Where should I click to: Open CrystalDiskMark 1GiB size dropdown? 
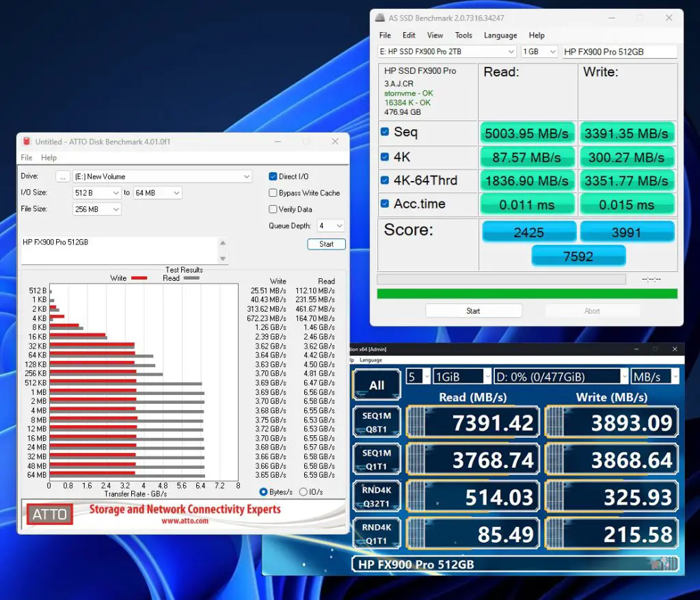coord(462,377)
